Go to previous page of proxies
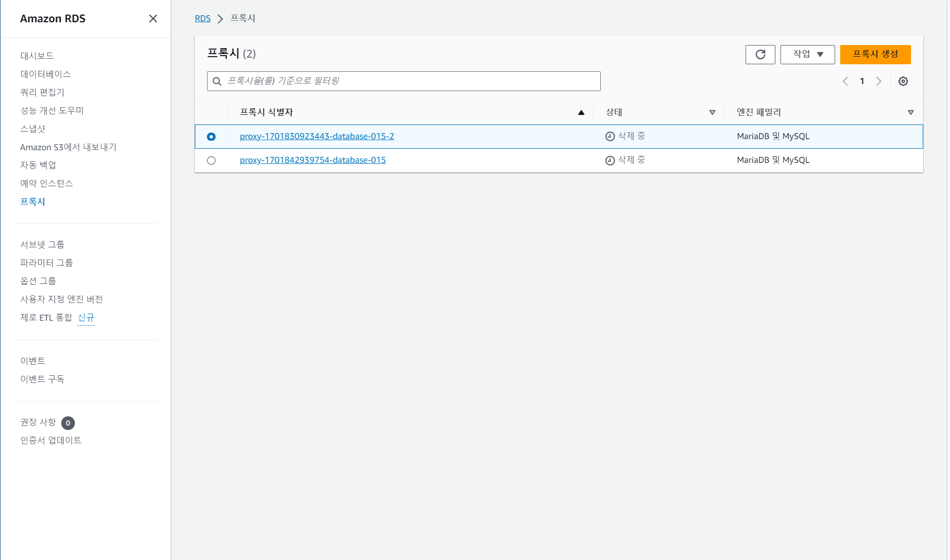The width and height of the screenshot is (950, 560). (845, 81)
